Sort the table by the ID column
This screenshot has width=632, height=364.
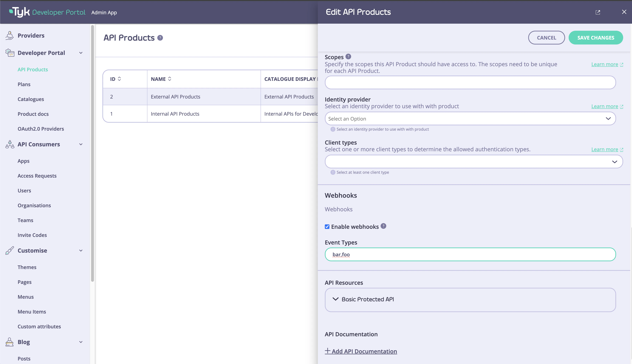click(x=119, y=79)
